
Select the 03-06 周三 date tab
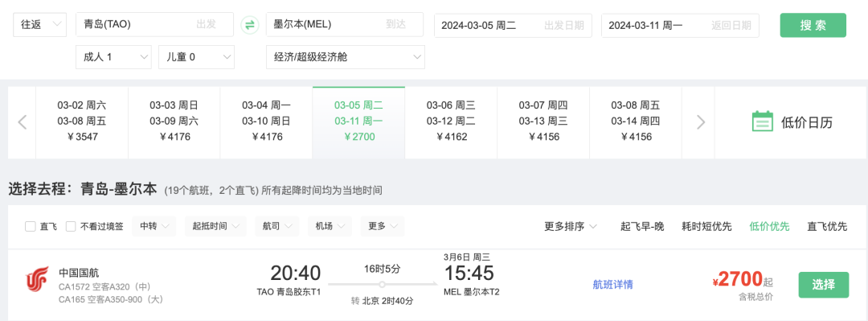451,121
